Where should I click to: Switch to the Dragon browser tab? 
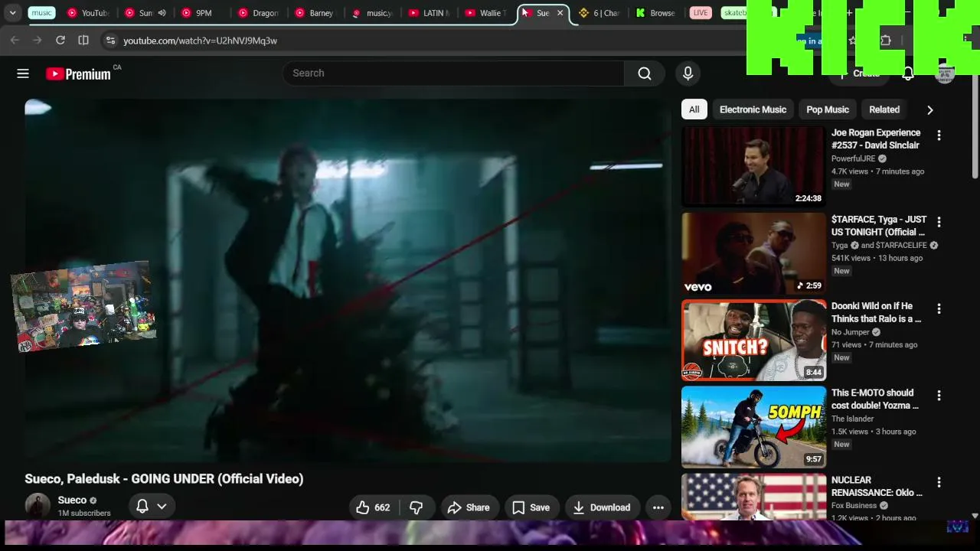(x=259, y=13)
